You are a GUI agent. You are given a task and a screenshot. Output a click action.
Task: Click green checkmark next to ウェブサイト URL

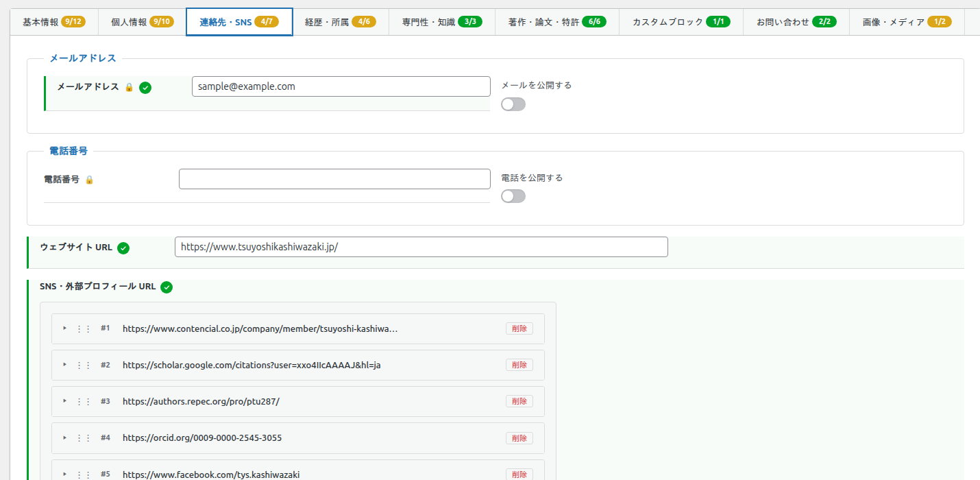point(123,248)
